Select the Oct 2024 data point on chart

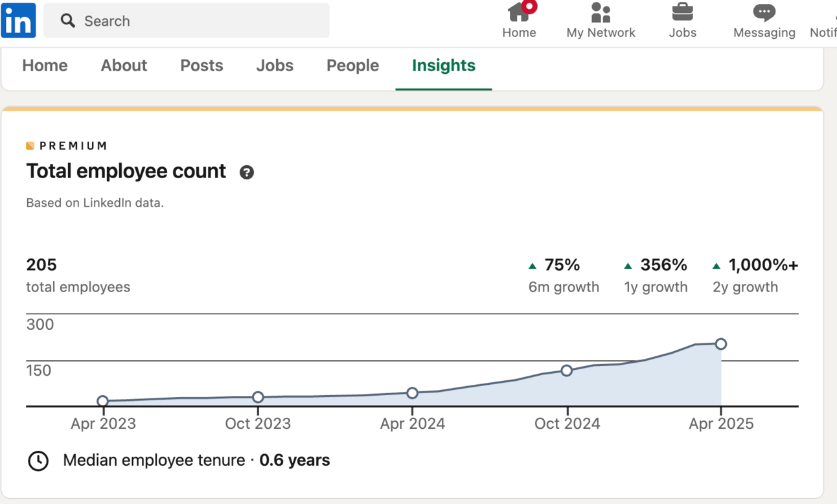[567, 371]
